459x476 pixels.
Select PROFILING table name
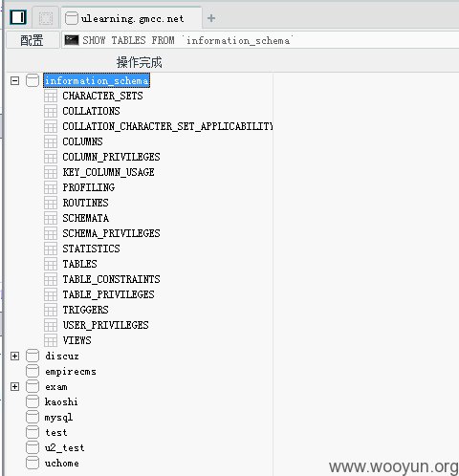pos(89,187)
